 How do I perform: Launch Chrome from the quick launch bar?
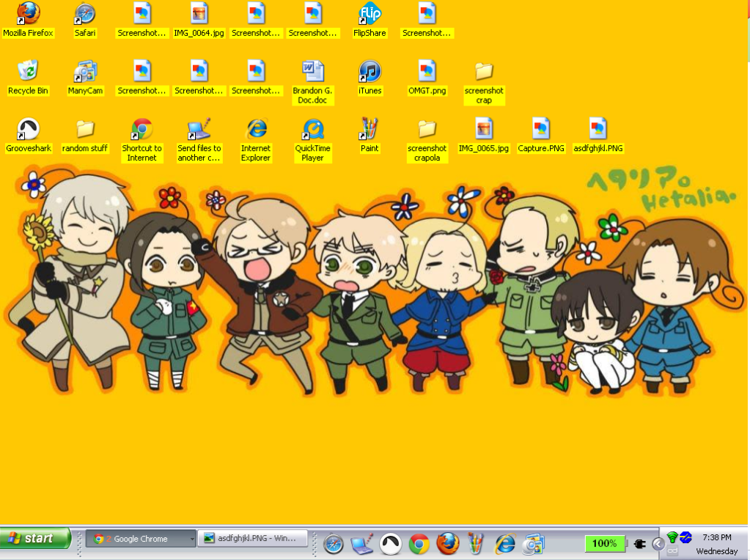[x=419, y=544]
